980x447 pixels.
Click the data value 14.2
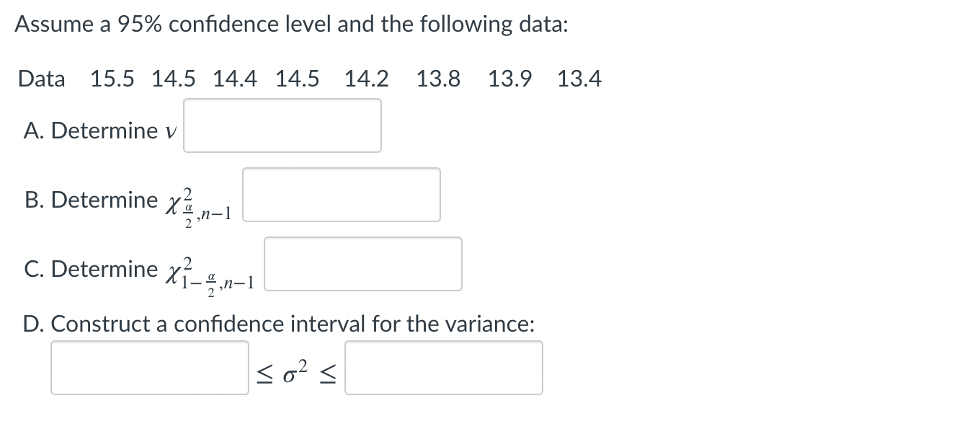pyautogui.click(x=367, y=79)
